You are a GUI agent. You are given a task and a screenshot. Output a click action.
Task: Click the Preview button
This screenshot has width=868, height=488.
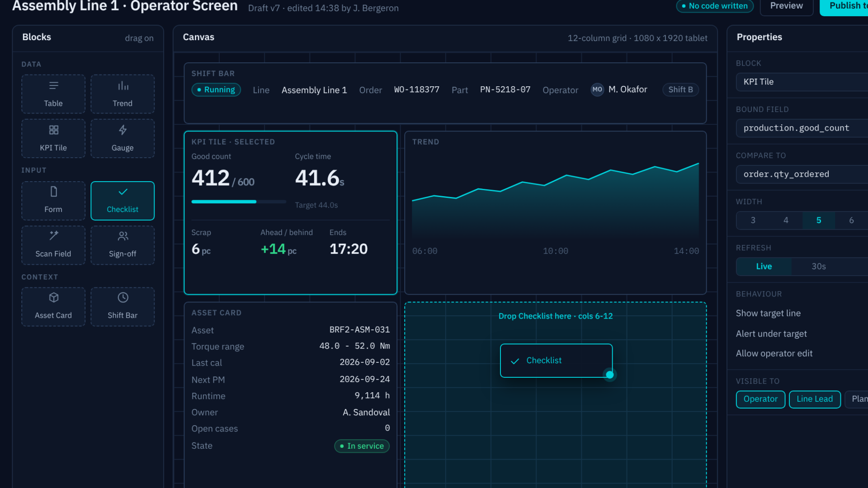tap(786, 6)
